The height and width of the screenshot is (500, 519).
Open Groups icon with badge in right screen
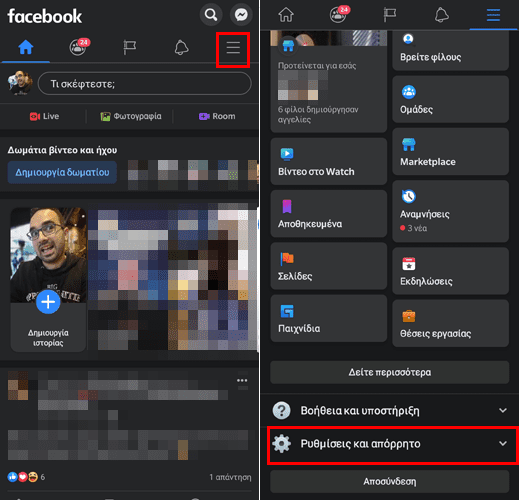tap(339, 14)
